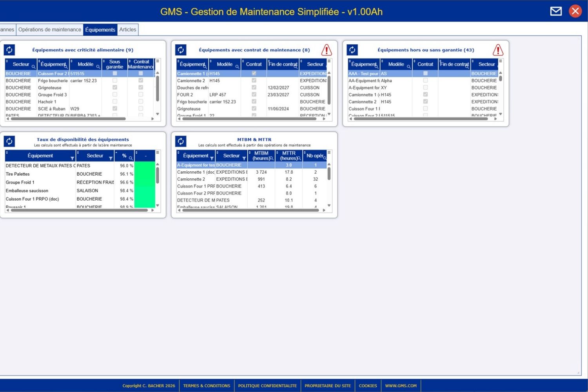This screenshot has height=392, width=588.
Task: Refresh the hors ou sans garantie panel
Action: 352,50
